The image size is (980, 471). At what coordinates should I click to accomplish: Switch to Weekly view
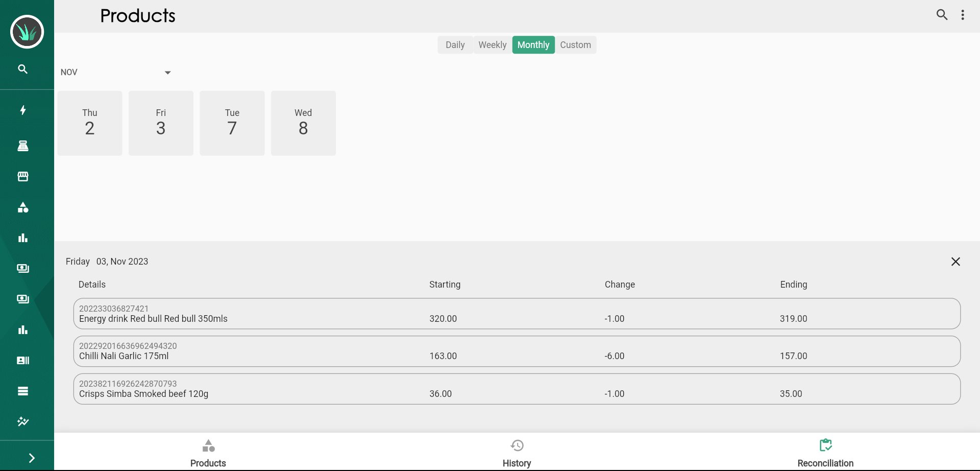coord(492,45)
